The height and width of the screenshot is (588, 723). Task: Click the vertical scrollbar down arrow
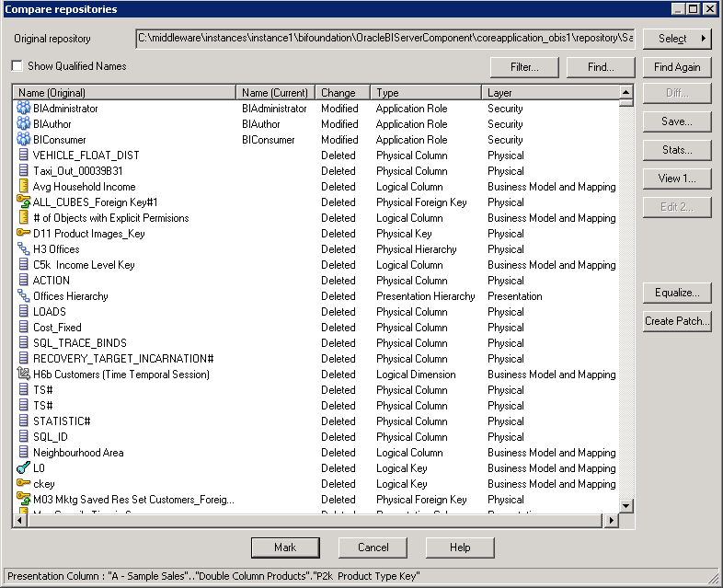(625, 506)
